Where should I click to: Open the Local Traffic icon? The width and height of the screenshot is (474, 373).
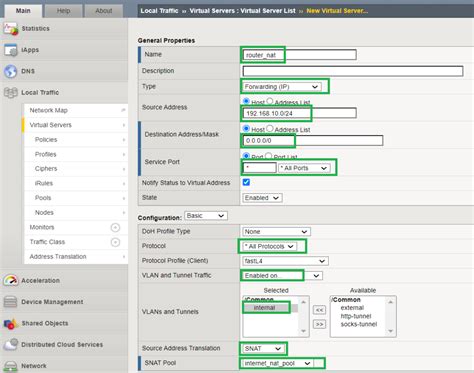[x=11, y=93]
